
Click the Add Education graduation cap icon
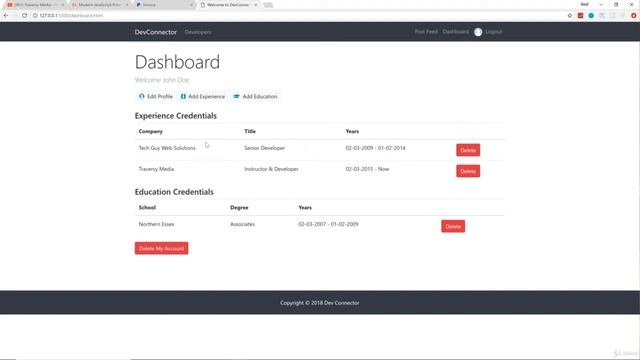coord(236,96)
